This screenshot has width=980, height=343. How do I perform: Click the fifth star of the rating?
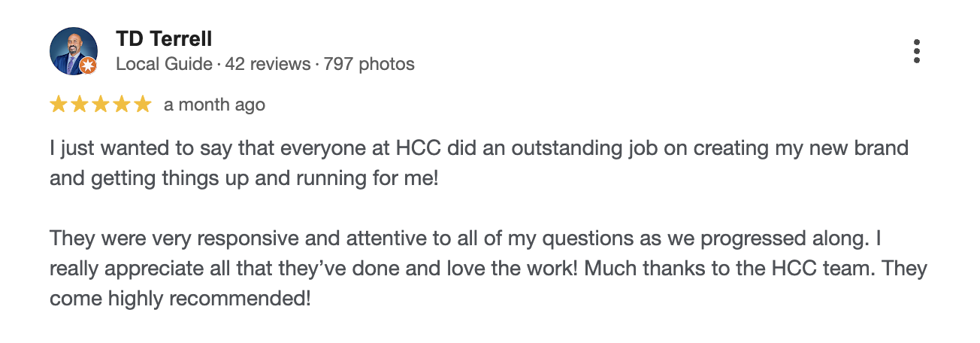143,105
